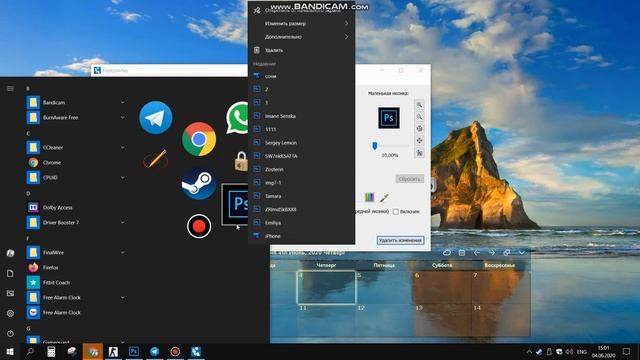Open the WhatsApp tile in Start menu

coord(238,118)
